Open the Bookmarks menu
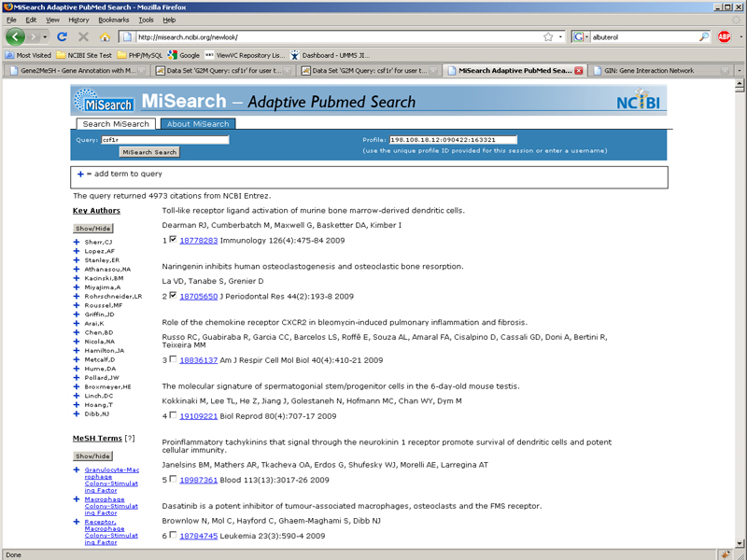747x560 pixels. (113, 20)
